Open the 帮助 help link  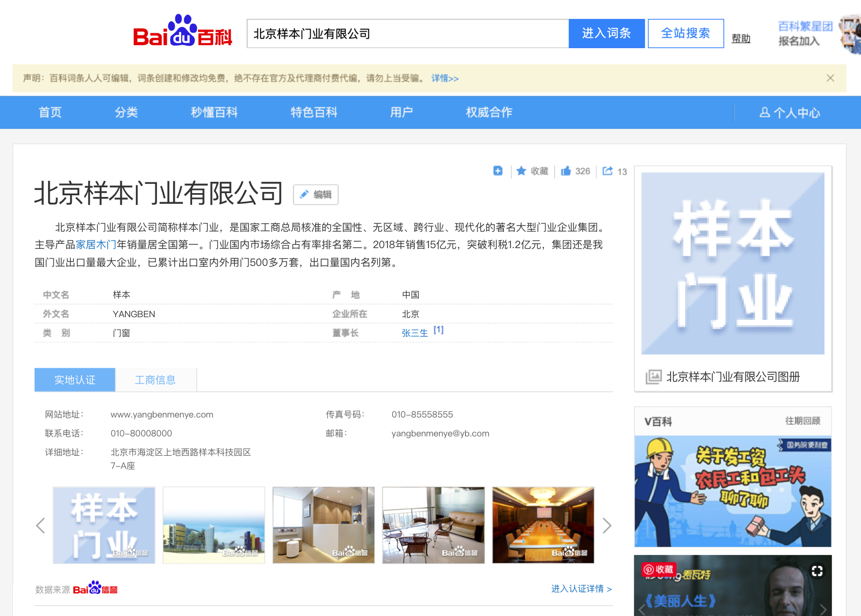pyautogui.click(x=741, y=38)
